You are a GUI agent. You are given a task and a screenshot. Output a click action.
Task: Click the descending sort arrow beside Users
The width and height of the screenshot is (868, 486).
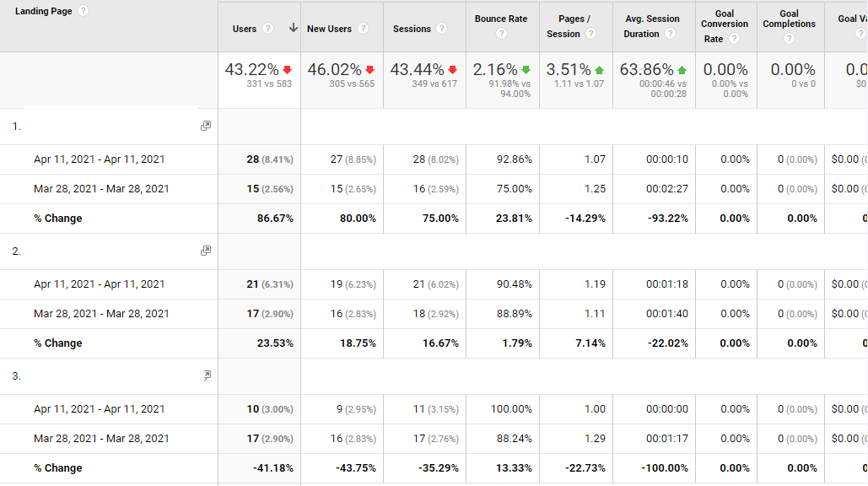(293, 29)
